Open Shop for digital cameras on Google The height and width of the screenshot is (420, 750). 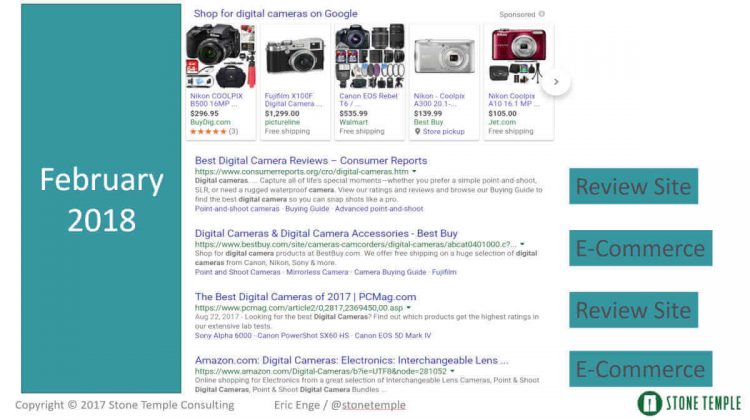pos(276,14)
